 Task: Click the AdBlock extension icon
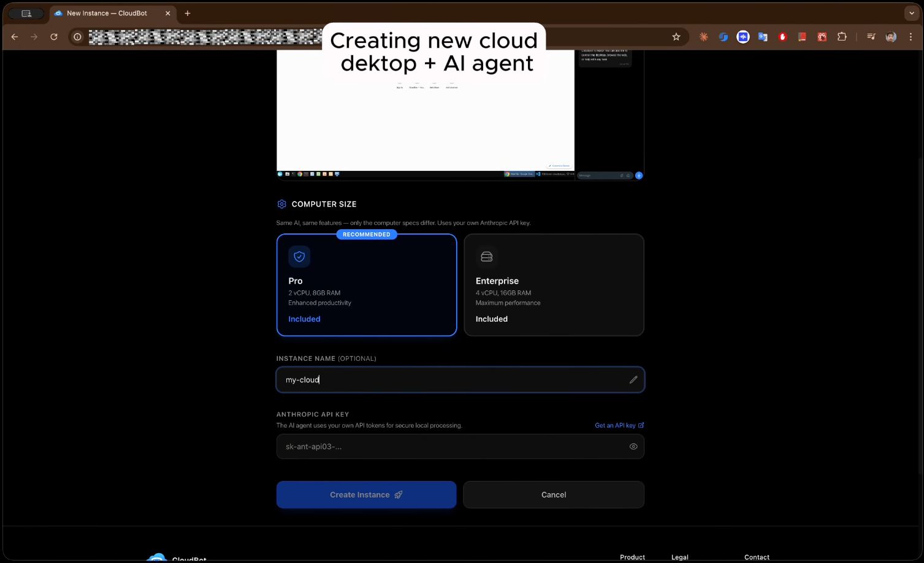(x=782, y=37)
